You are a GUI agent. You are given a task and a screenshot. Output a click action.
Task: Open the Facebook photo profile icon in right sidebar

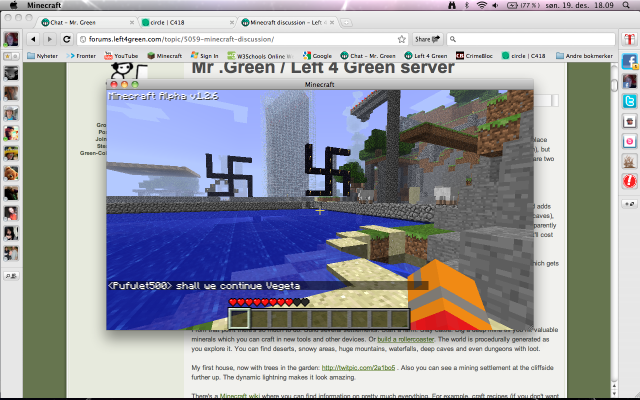(629, 81)
